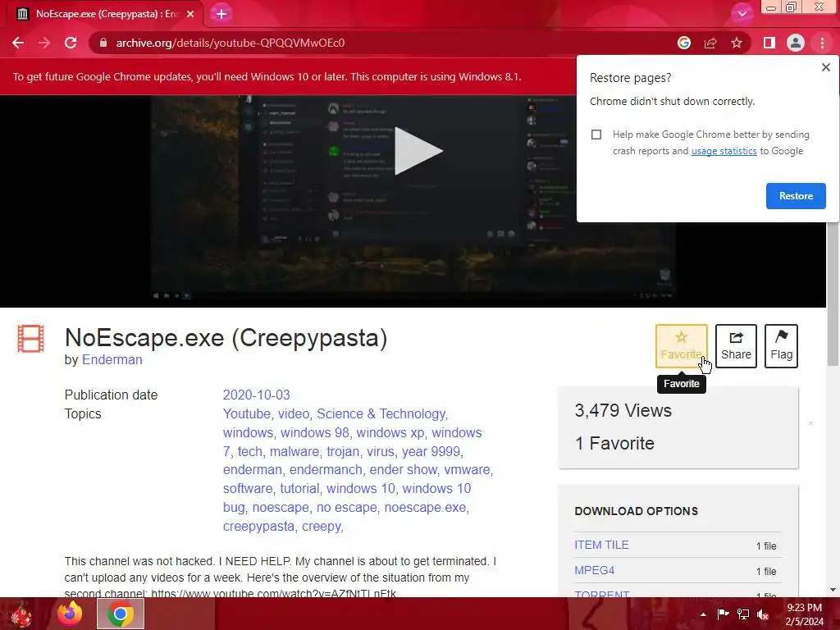
Task: Click the address bar URL
Action: click(x=231, y=43)
